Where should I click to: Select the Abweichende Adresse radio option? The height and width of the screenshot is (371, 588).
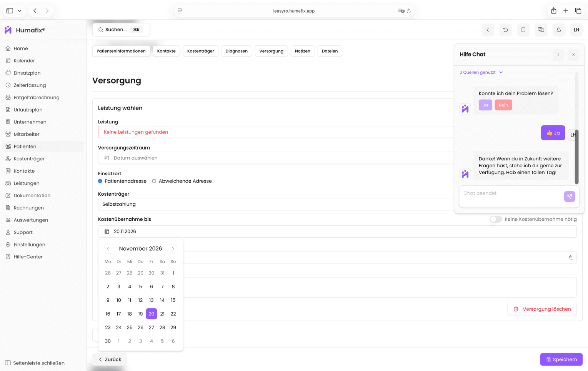tap(154, 181)
